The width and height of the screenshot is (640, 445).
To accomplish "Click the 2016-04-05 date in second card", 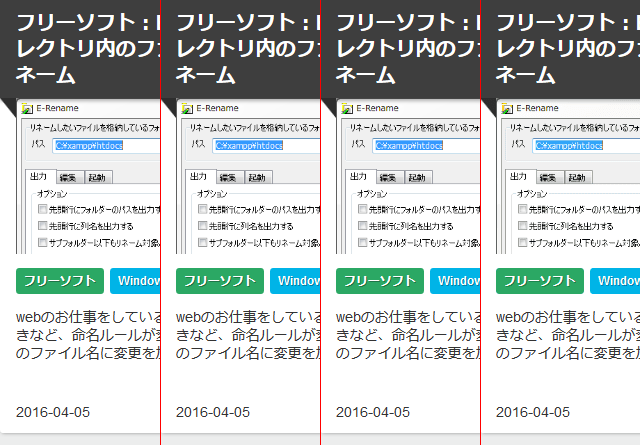I will coord(213,412).
